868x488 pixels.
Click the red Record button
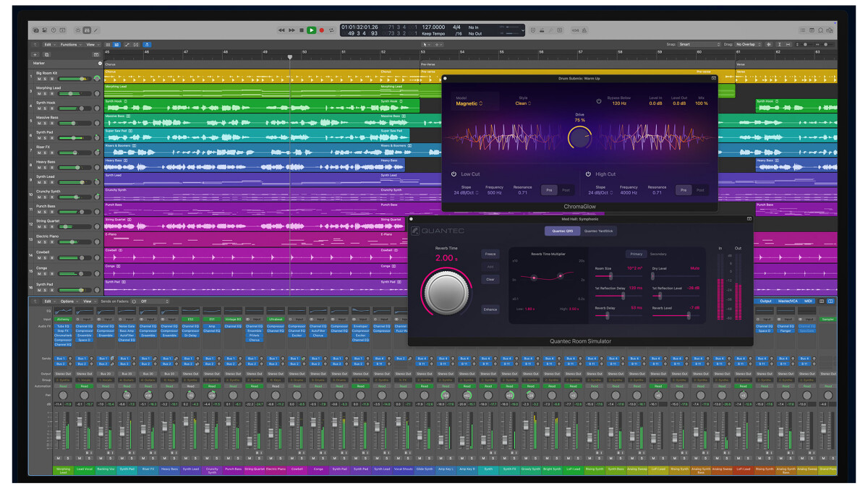[x=321, y=30]
